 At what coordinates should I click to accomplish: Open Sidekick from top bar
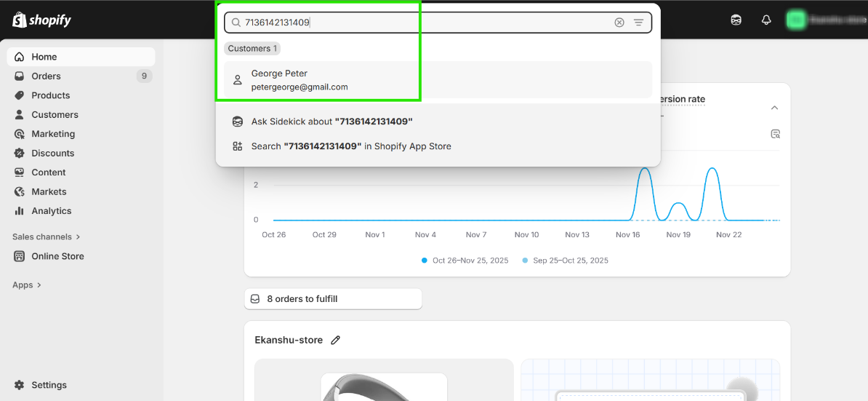(736, 20)
